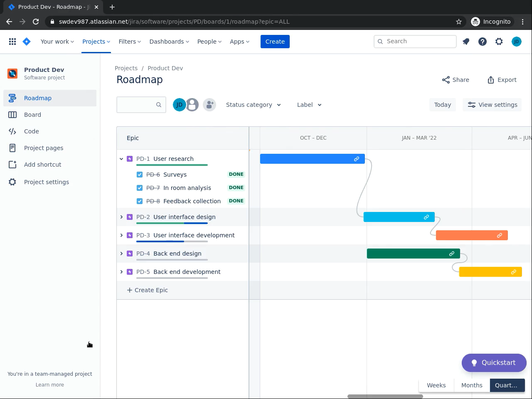The height and width of the screenshot is (399, 532).
Task: Open the Dashboards menu
Action: (x=169, y=42)
